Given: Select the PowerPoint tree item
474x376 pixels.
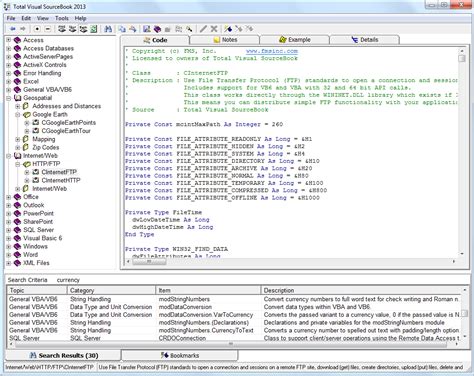Looking at the screenshot, I should [38, 213].
